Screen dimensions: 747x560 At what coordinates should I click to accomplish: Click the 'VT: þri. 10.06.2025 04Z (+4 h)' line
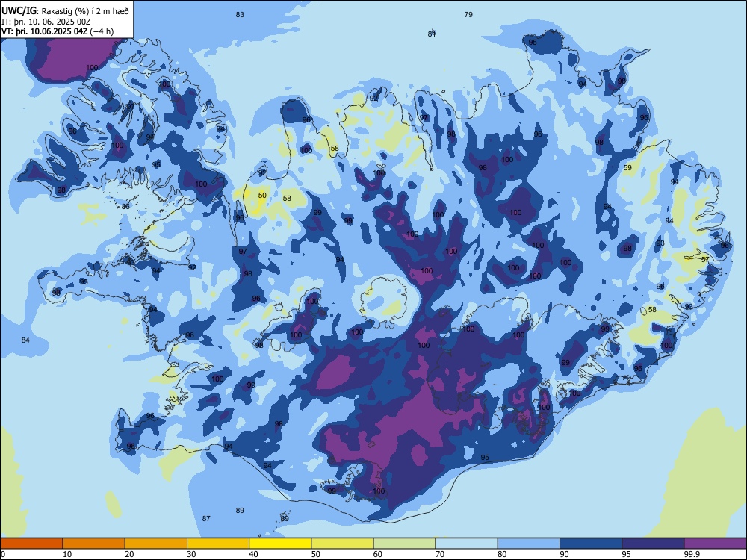coord(58,31)
